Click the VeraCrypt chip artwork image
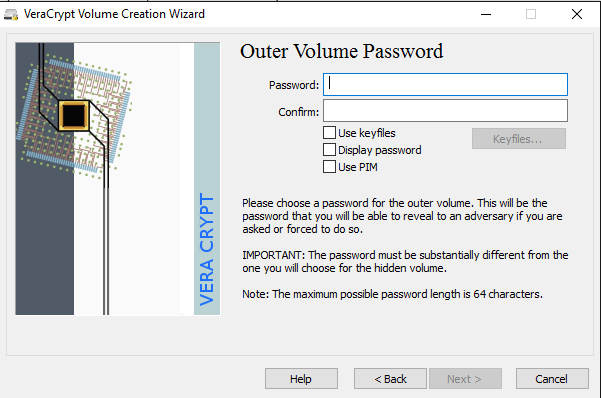Image resolution: width=601 pixels, height=398 pixels. click(118, 179)
